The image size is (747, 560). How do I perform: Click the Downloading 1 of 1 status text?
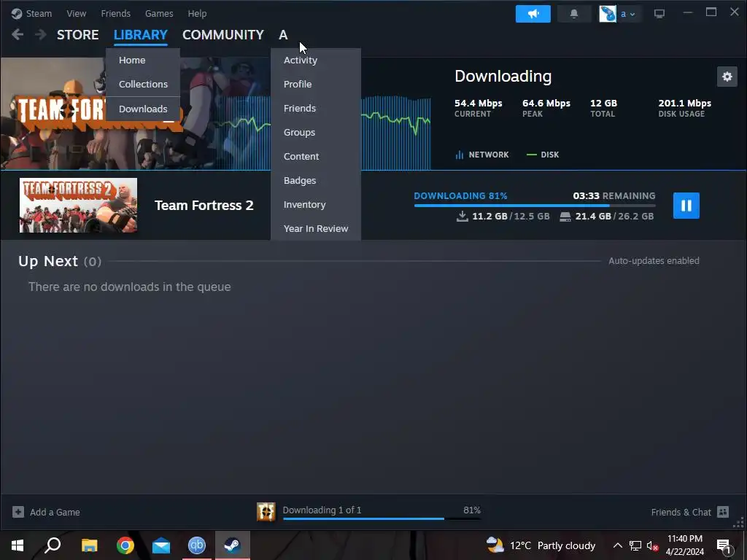[x=322, y=510]
